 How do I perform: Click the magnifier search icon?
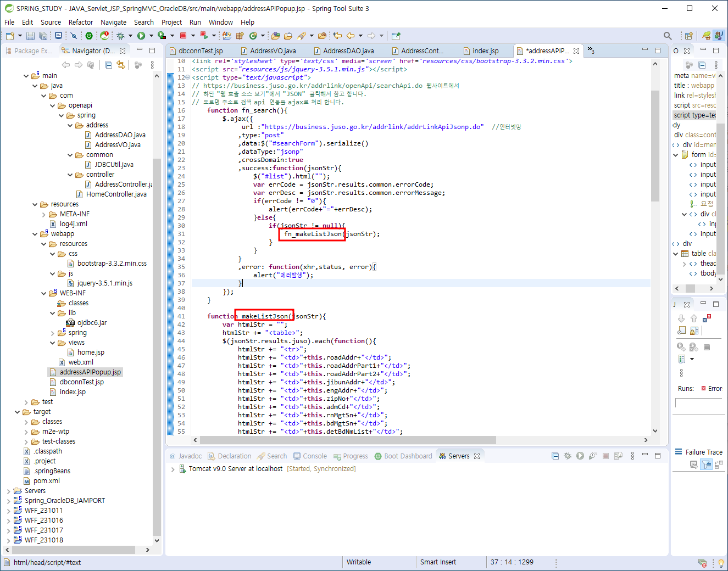[x=668, y=36]
